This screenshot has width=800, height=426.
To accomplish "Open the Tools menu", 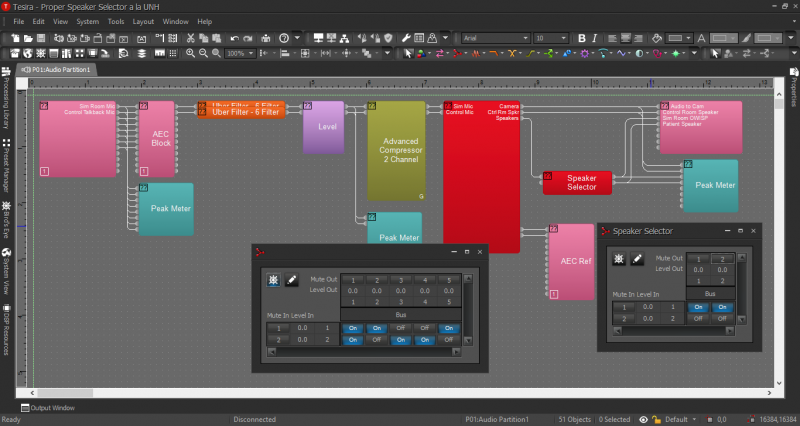I will click(x=116, y=21).
